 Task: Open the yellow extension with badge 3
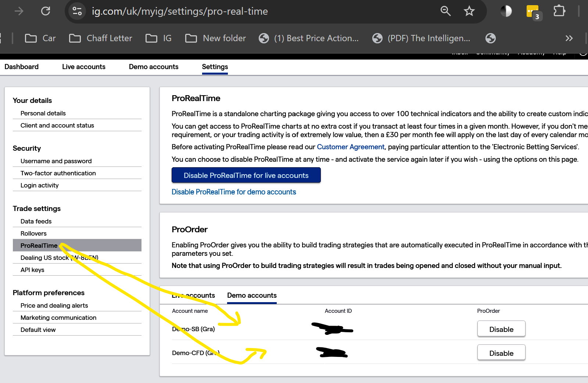click(534, 12)
